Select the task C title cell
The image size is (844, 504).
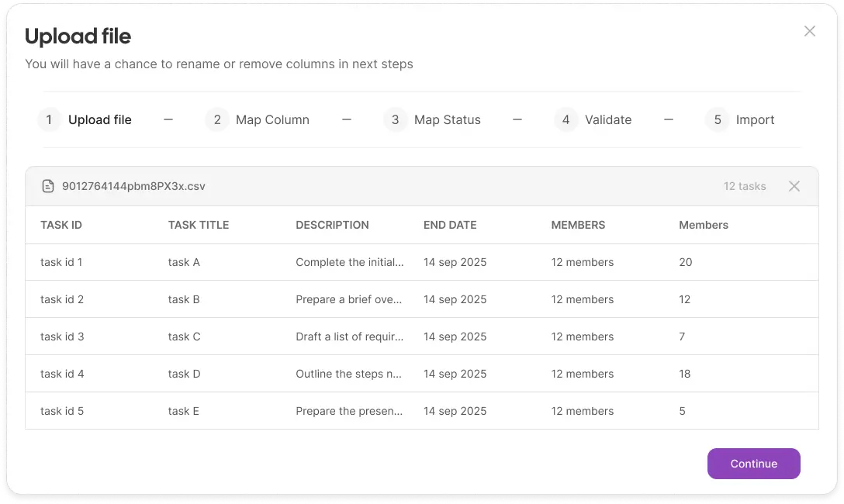tap(184, 337)
